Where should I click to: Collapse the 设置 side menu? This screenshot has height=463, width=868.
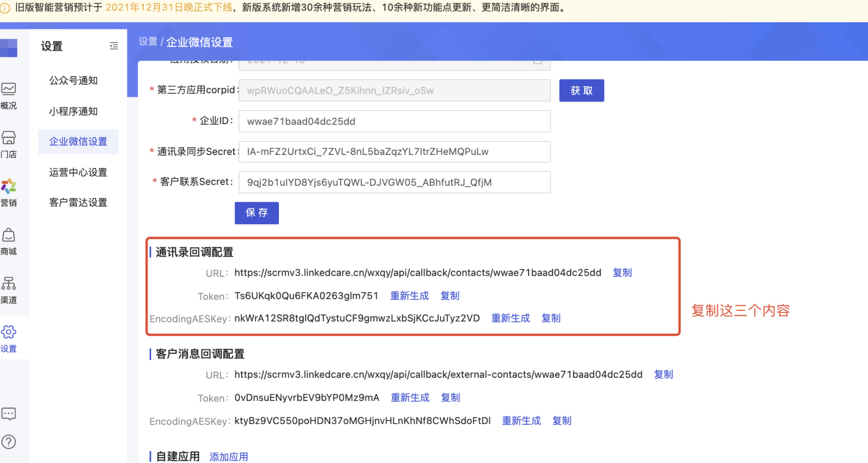coord(114,46)
